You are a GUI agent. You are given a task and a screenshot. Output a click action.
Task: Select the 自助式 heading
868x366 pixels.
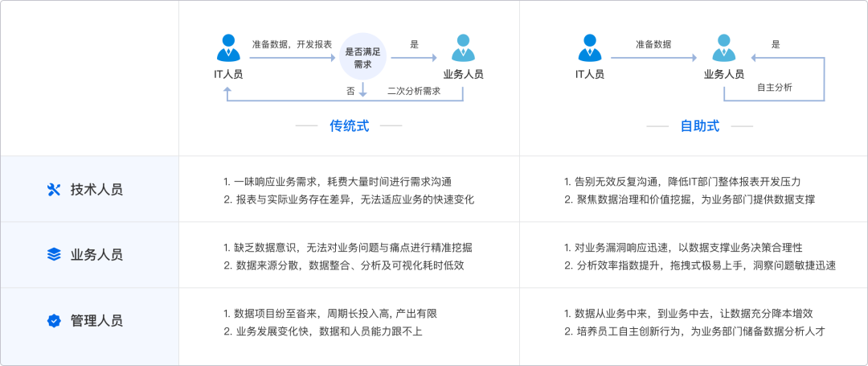pos(700,125)
